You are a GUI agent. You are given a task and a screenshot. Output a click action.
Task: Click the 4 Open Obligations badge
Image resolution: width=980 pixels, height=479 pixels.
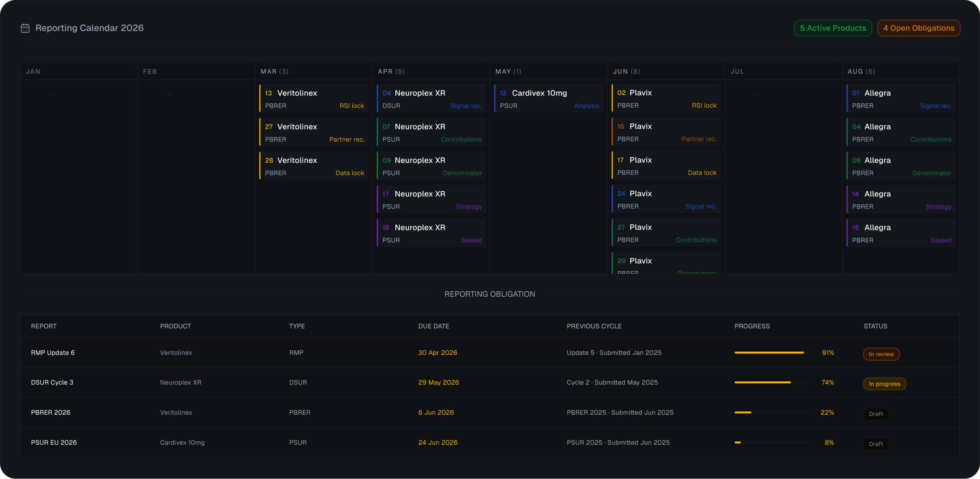click(x=918, y=28)
